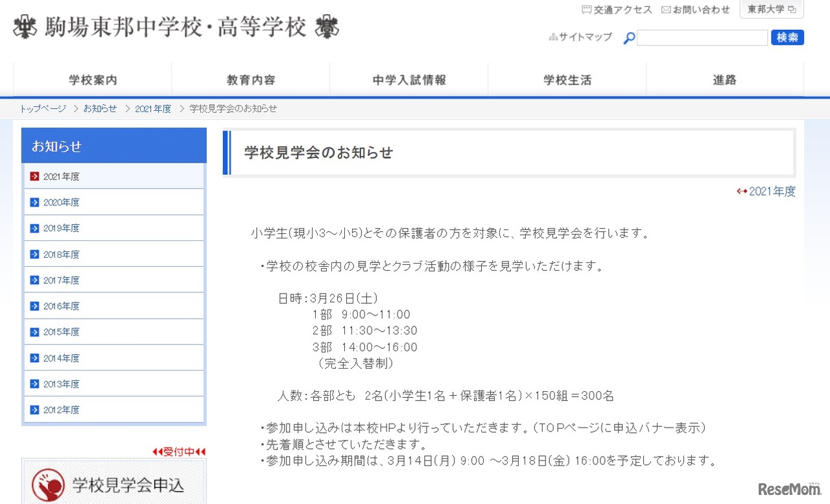Image resolution: width=830 pixels, height=504 pixels.
Task: Click the トップページ breadcrumb link
Action: 42,109
